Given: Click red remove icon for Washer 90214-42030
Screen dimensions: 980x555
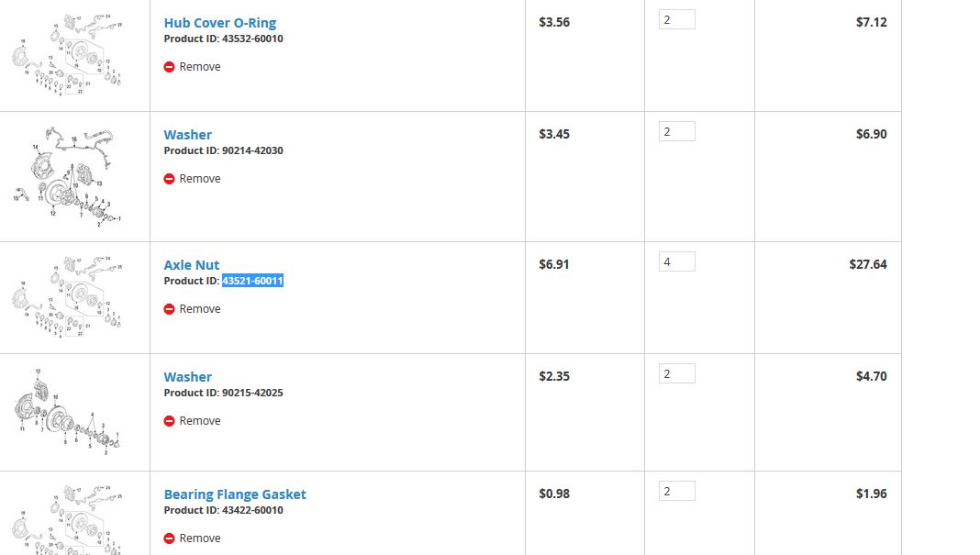Looking at the screenshot, I should [x=169, y=179].
